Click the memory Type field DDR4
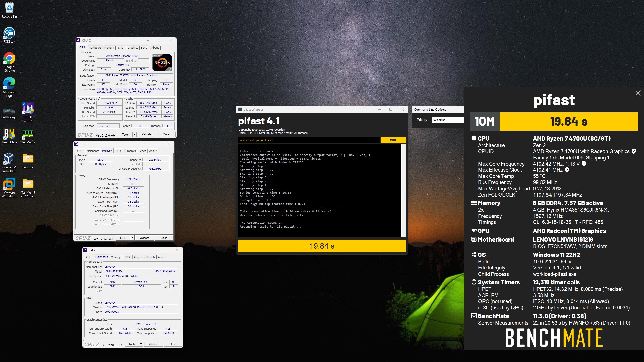 click(x=101, y=160)
